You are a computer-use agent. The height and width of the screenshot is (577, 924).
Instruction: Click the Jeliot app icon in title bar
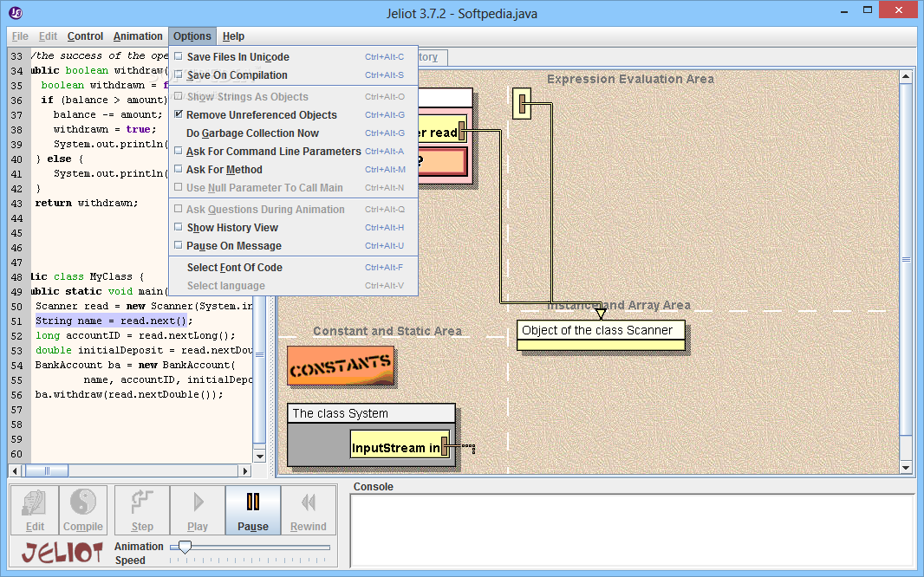(x=16, y=12)
